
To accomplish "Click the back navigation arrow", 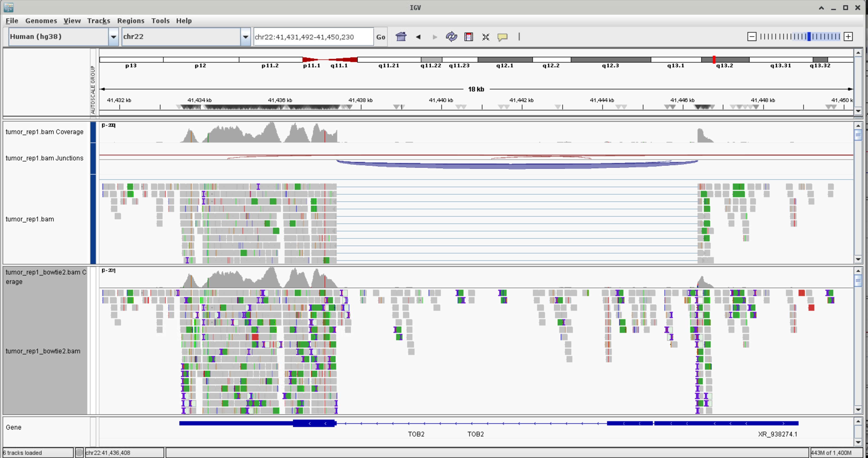I will click(418, 37).
